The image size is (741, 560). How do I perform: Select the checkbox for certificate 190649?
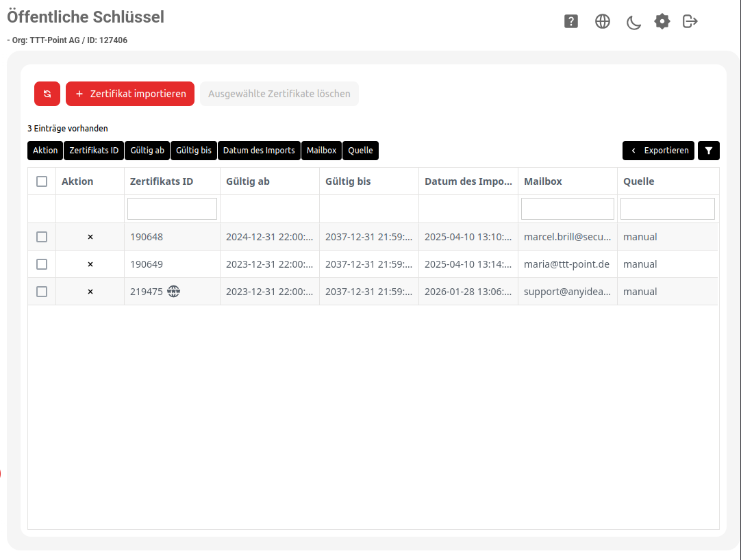(42, 264)
